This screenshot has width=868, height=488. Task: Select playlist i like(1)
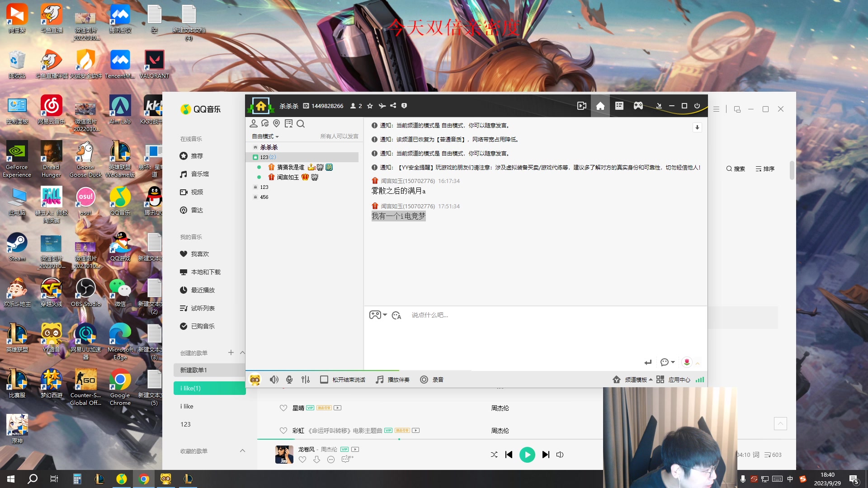pos(209,388)
